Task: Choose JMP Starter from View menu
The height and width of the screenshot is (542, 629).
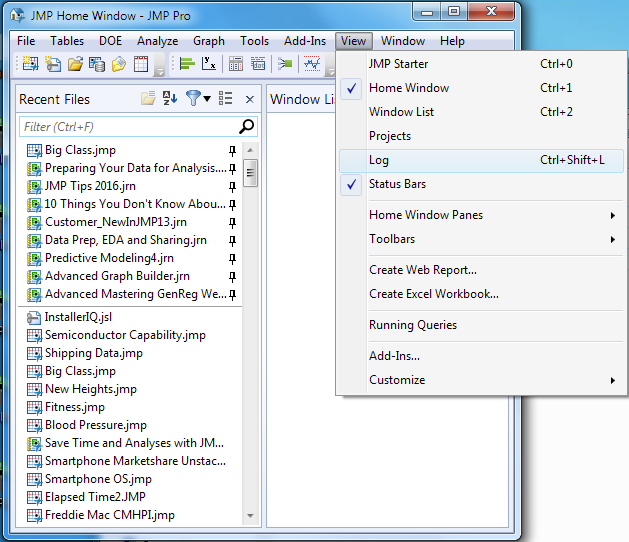Action: click(481, 64)
